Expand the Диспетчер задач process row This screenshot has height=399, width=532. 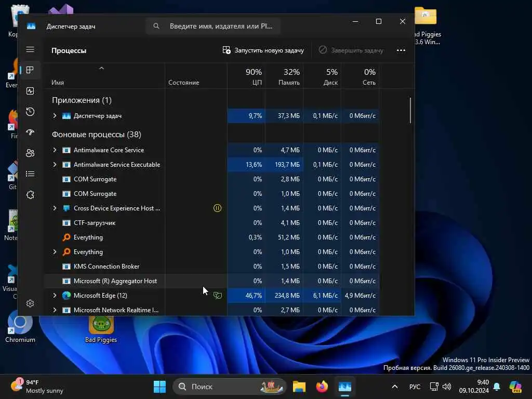point(55,116)
